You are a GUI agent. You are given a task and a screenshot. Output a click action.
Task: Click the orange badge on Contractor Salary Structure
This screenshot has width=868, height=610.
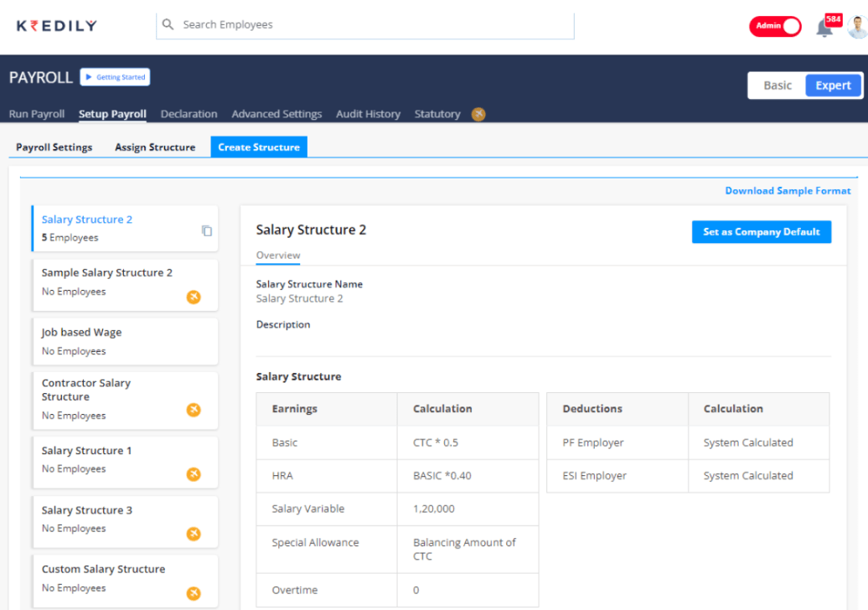pos(194,410)
